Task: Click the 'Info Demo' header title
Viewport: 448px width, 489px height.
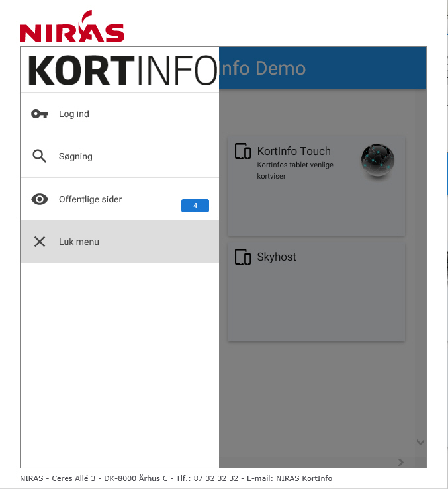Action: click(262, 68)
